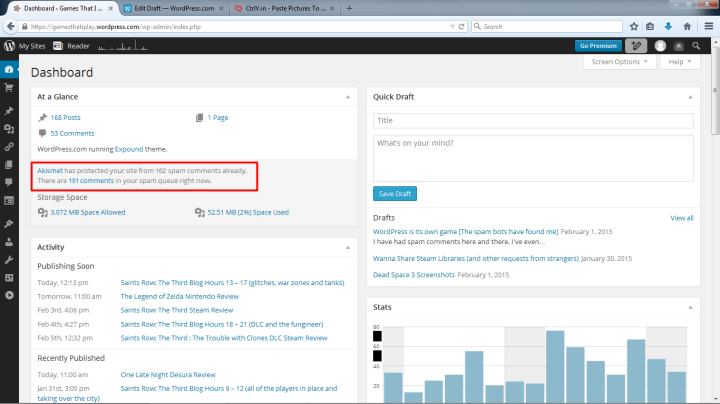Image resolution: width=720 pixels, height=404 pixels.
Task: Go to the browser home icon
Action: [687, 27]
